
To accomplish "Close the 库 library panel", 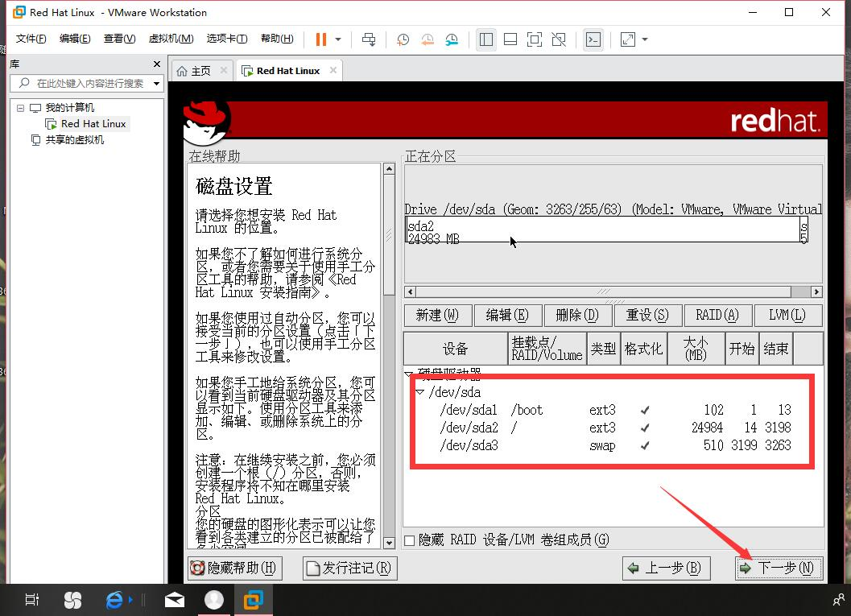I will [x=157, y=64].
